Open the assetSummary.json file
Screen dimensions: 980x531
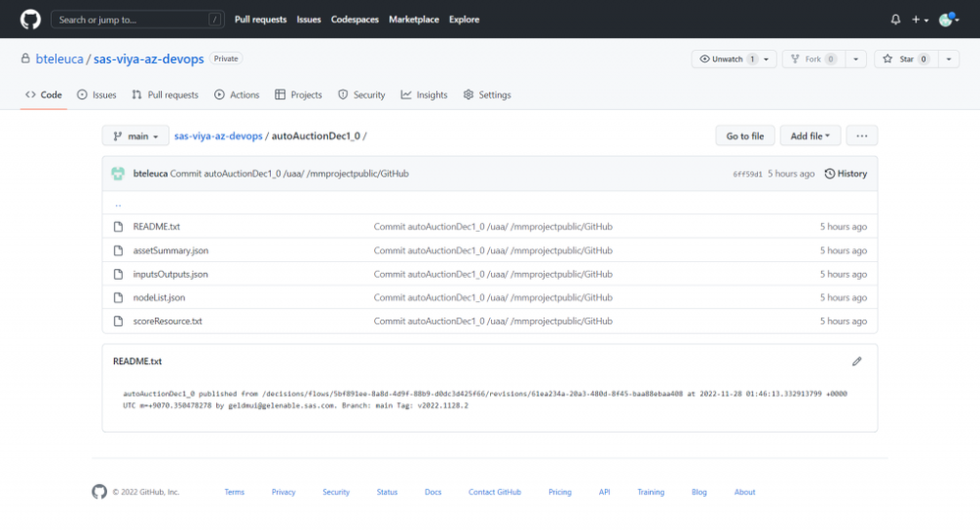click(171, 250)
